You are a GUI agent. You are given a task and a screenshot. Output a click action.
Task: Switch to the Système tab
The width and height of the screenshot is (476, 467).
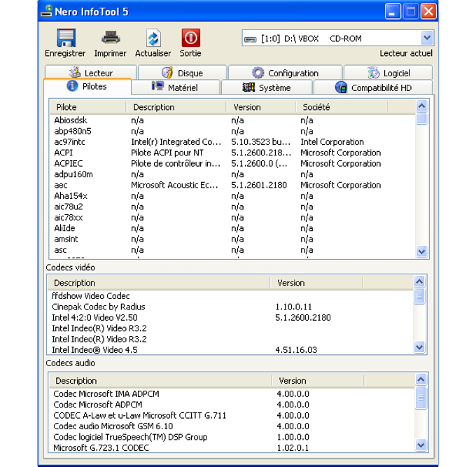(x=267, y=88)
